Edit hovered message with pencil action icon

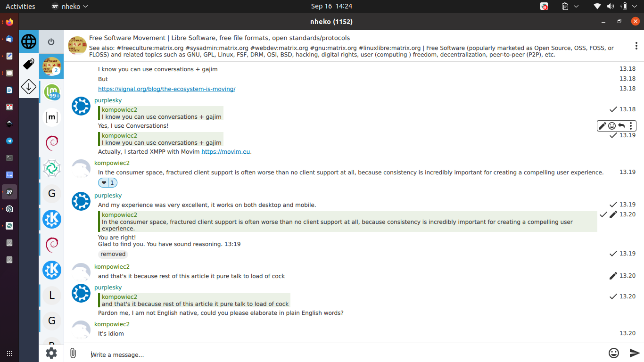point(603,126)
